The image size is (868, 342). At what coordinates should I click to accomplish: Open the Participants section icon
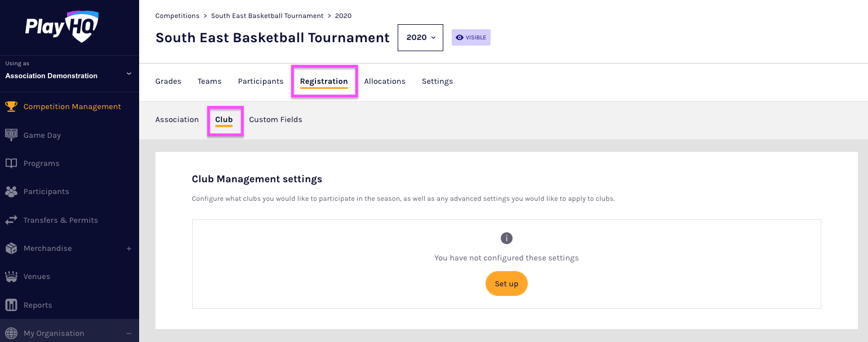coord(11,191)
